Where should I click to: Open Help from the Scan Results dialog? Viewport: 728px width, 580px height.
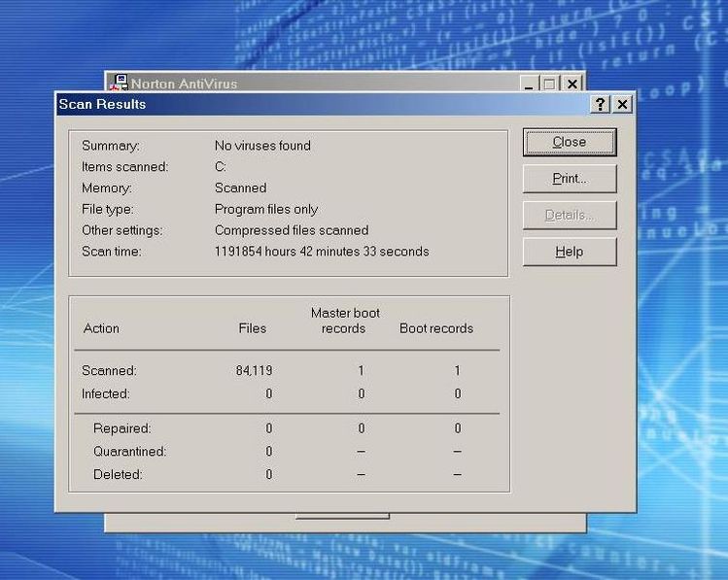(570, 252)
